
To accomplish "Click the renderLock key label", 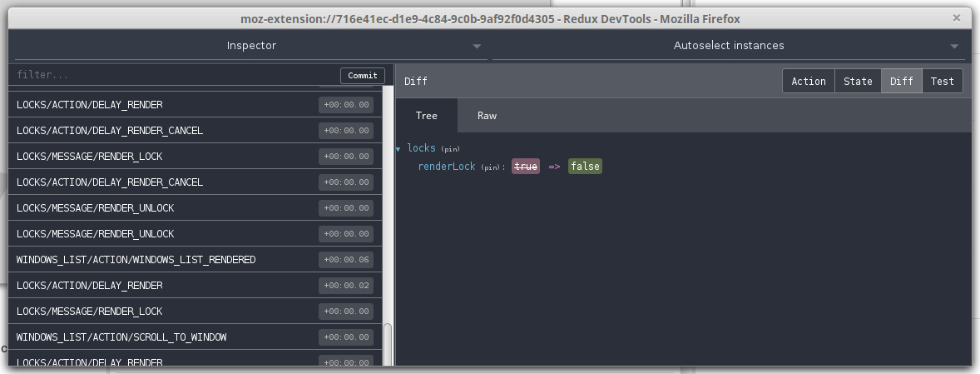I will [x=446, y=167].
